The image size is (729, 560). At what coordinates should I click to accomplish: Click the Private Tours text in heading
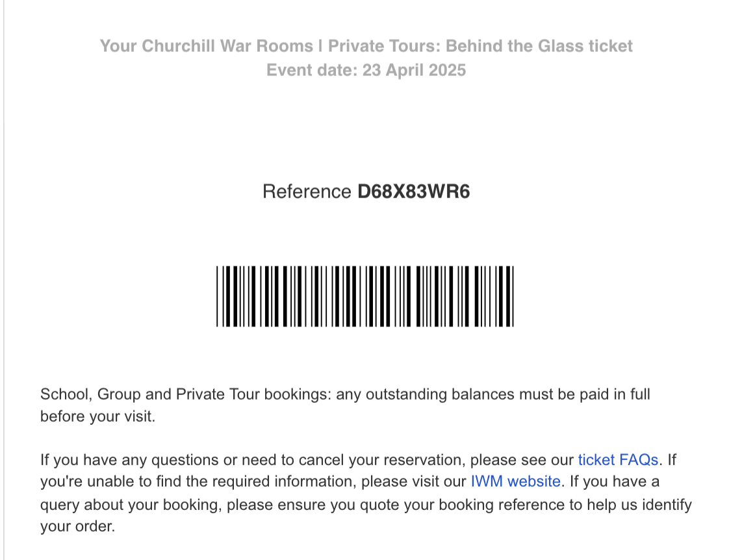click(x=384, y=46)
